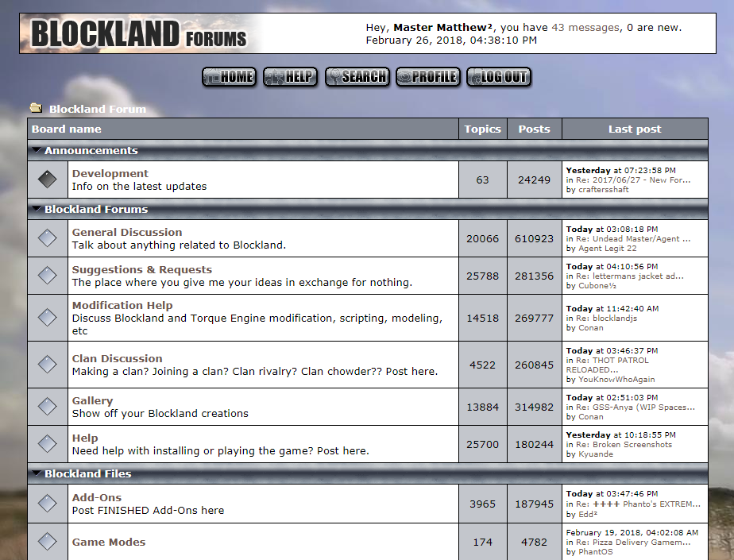Click Add-Ons topic count 3965
This screenshot has height=560, width=734.
(x=483, y=504)
